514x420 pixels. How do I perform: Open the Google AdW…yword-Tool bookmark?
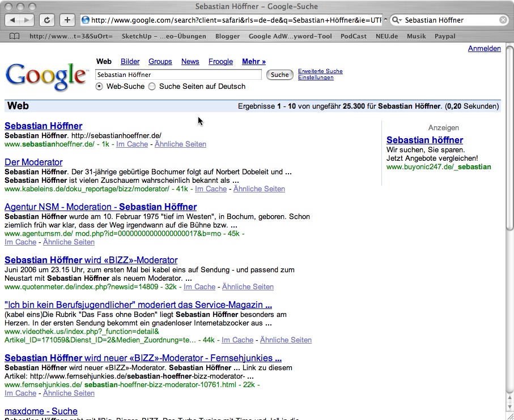pyautogui.click(x=290, y=36)
